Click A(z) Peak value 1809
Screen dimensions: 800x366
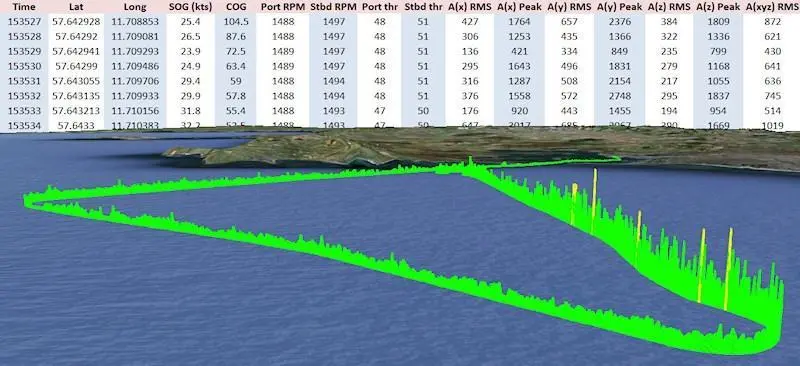coord(718,22)
